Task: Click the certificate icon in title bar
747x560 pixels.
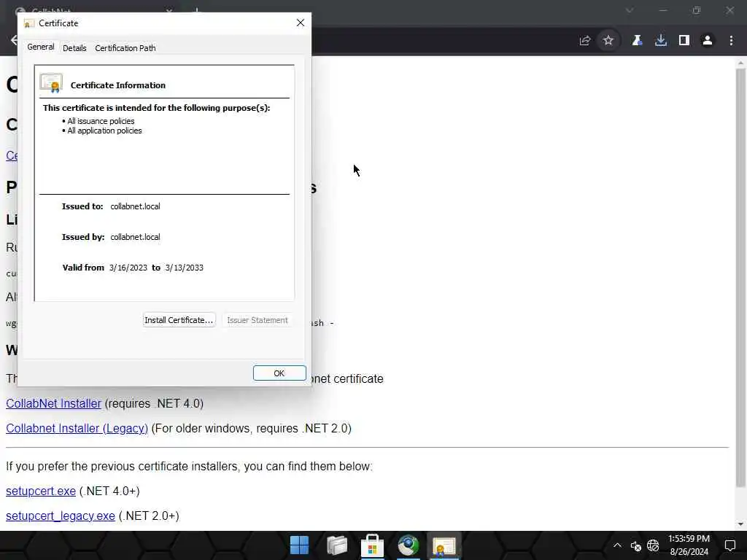Action: pos(29,23)
